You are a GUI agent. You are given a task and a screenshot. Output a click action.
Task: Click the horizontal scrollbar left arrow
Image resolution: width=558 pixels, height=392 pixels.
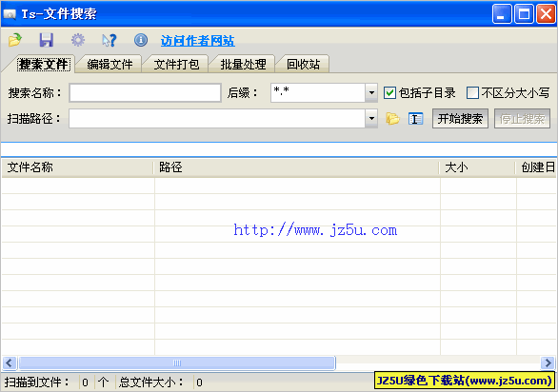click(10, 363)
